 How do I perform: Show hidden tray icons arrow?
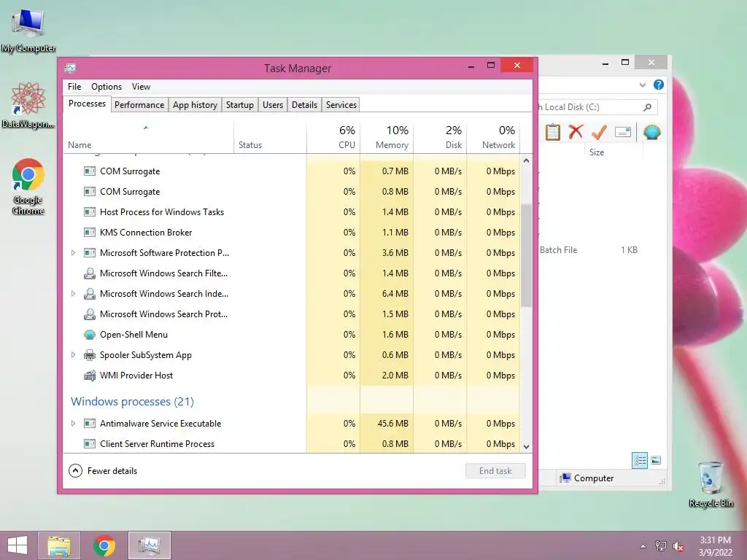pos(643,546)
